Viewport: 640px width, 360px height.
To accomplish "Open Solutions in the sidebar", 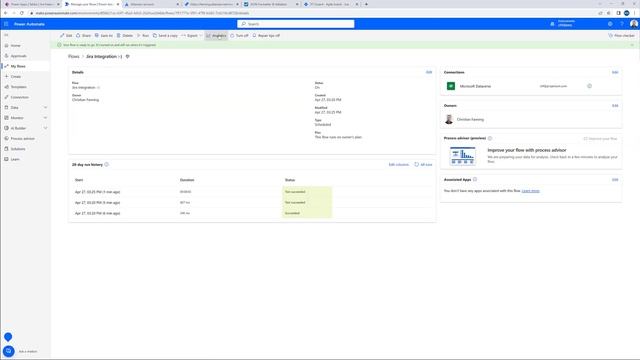I will [x=18, y=149].
